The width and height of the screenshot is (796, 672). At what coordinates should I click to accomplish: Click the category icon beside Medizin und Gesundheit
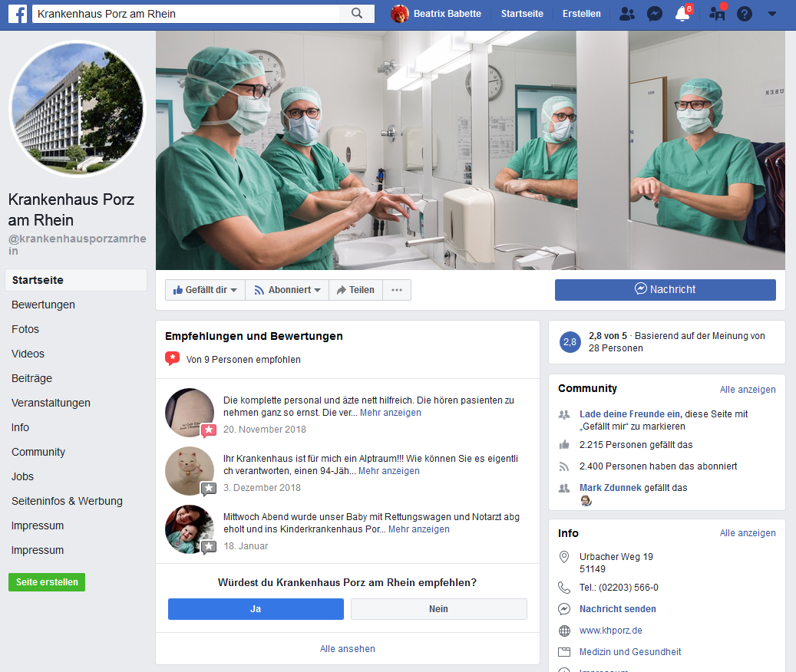point(564,652)
